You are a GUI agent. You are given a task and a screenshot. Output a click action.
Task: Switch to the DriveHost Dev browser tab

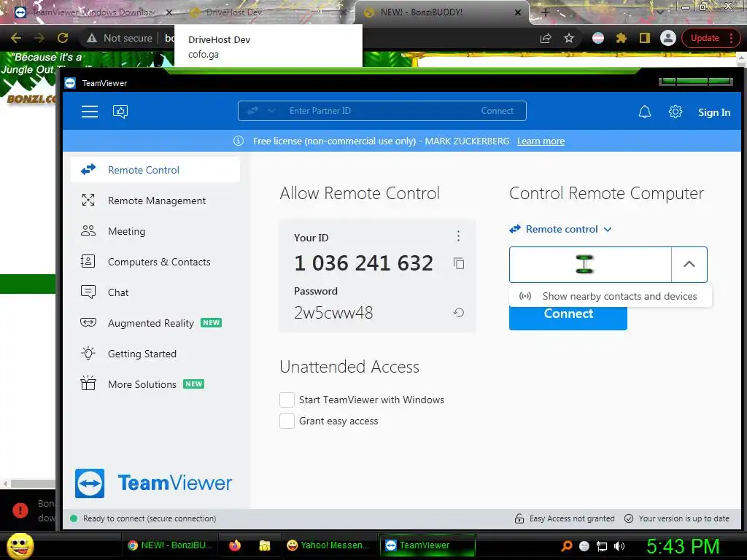(x=267, y=12)
